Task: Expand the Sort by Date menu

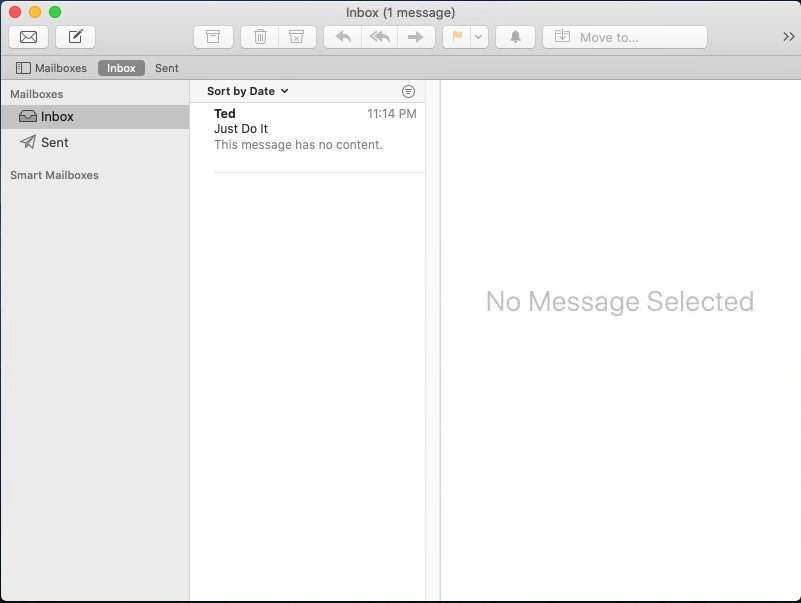Action: point(247,91)
